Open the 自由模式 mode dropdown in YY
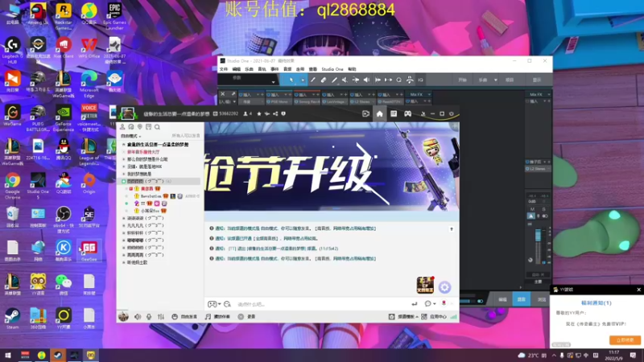 click(131, 136)
